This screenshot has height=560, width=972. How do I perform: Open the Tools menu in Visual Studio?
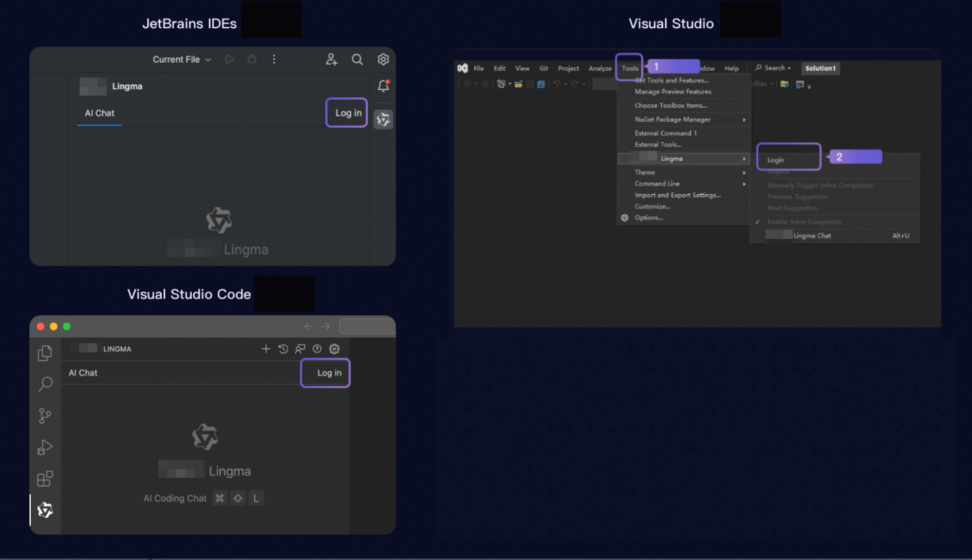630,68
